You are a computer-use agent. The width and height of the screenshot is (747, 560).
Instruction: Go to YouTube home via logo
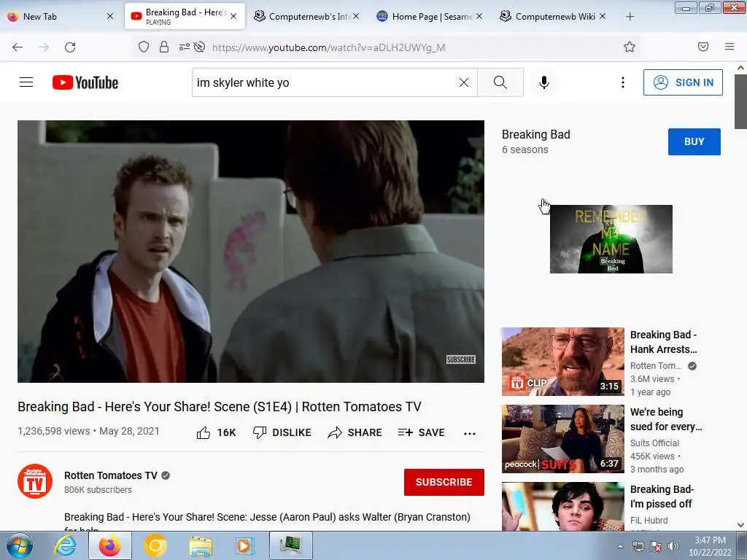click(x=85, y=82)
